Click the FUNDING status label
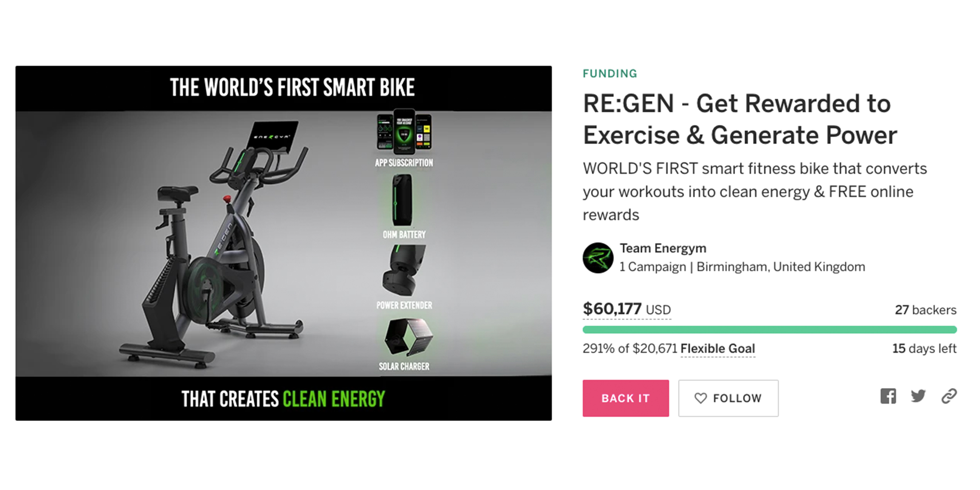 [610, 73]
